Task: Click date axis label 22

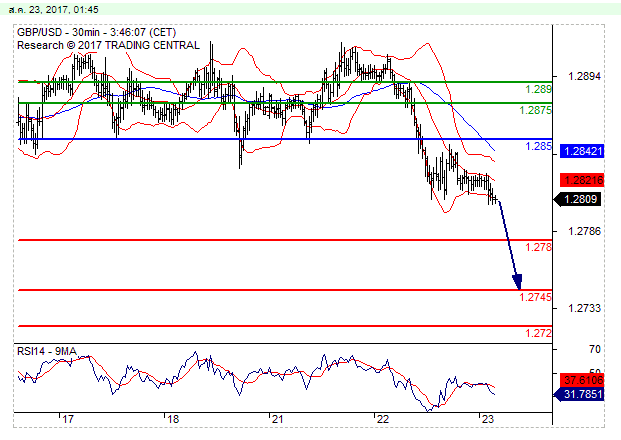Action: tap(383, 419)
